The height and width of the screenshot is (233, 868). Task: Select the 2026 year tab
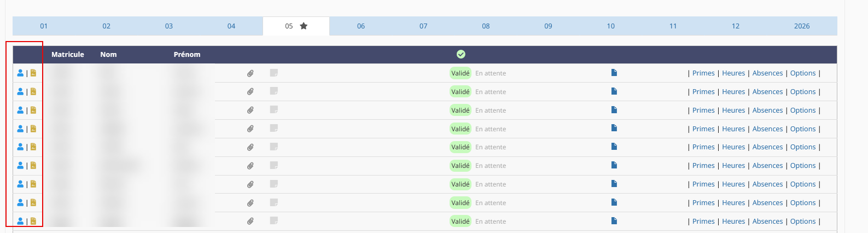pyautogui.click(x=802, y=26)
